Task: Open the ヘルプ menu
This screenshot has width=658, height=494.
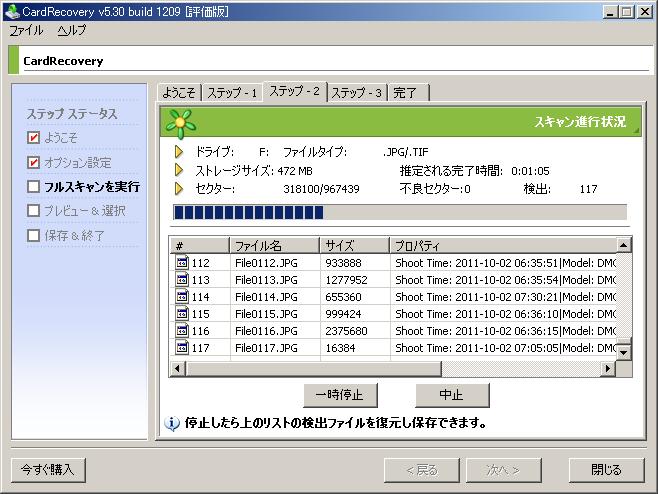Action: [72, 30]
